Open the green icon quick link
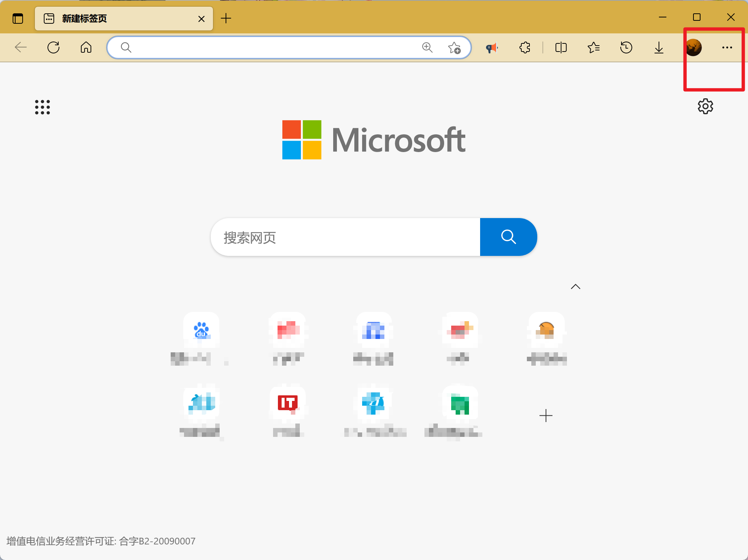 (460, 404)
